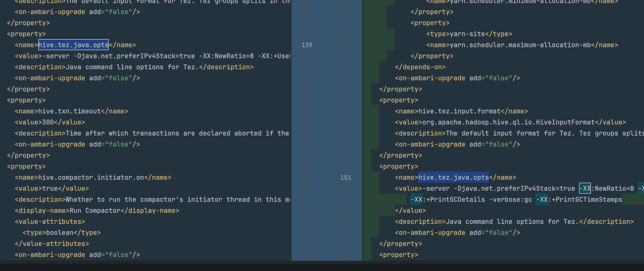Click yarn-site type text in right pane
Image resolution: width=644 pixels, height=271 pixels.
(x=467, y=34)
